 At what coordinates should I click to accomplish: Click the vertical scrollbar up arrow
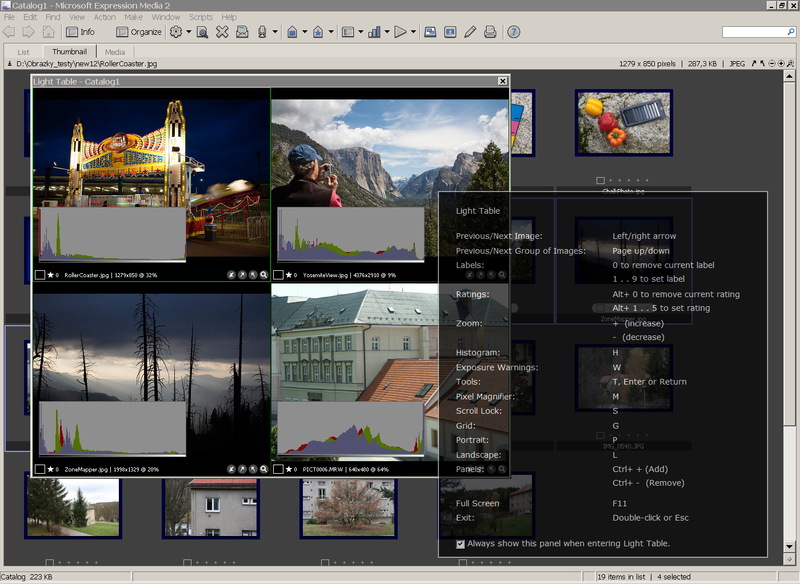(789, 76)
